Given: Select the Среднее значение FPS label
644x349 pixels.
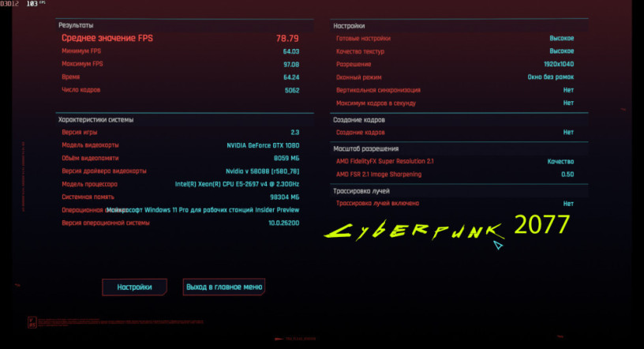Looking at the screenshot, I should pyautogui.click(x=107, y=38).
